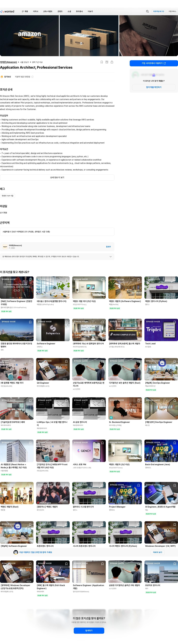Bookmark the Application Architect position
This screenshot has width=178, height=644.
[x=102, y=62]
